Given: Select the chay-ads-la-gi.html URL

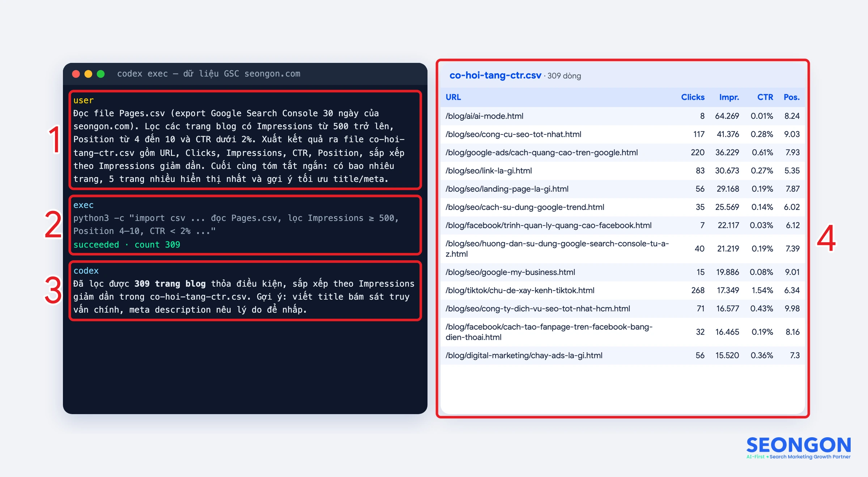Looking at the screenshot, I should pyautogui.click(x=524, y=355).
